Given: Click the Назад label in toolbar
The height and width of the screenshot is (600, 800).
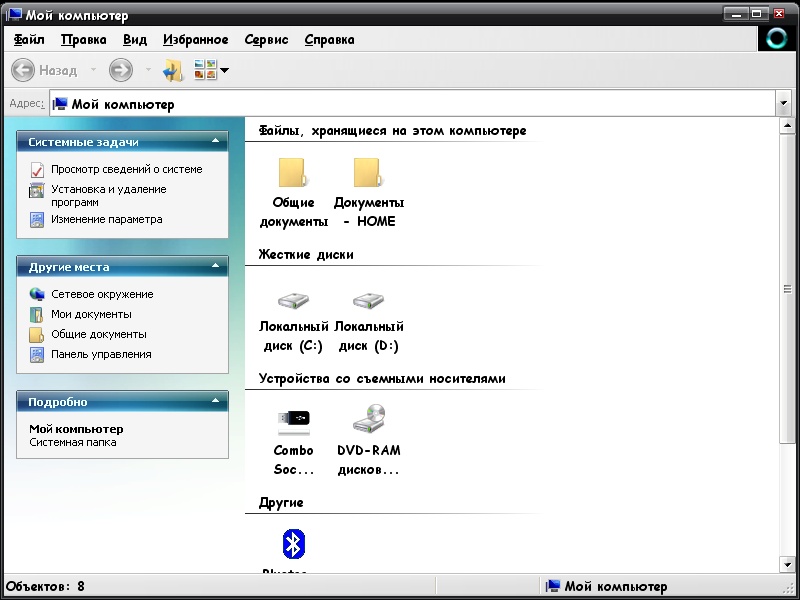Looking at the screenshot, I should [x=58, y=70].
